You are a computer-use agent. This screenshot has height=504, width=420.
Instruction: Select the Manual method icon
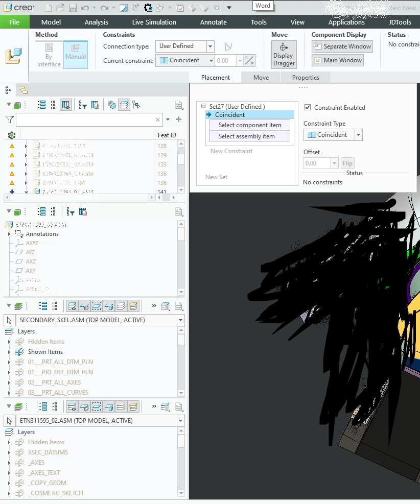click(x=75, y=54)
